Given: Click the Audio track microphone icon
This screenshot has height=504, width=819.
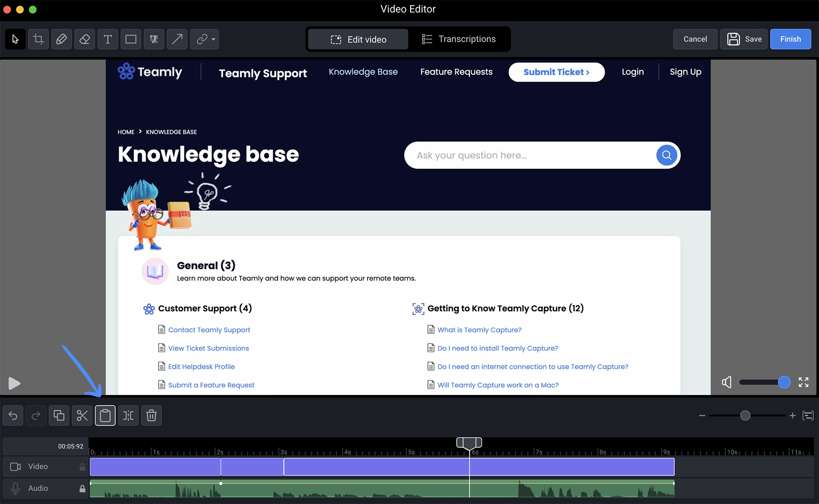Looking at the screenshot, I should coord(15,489).
